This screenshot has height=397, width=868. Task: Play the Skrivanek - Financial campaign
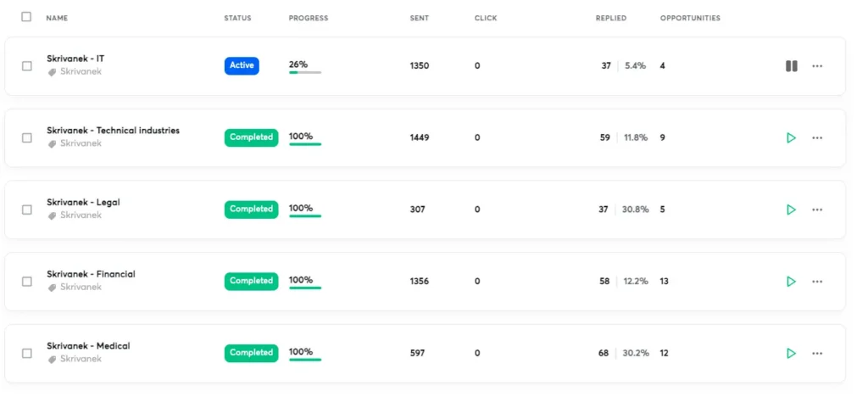pyautogui.click(x=791, y=281)
